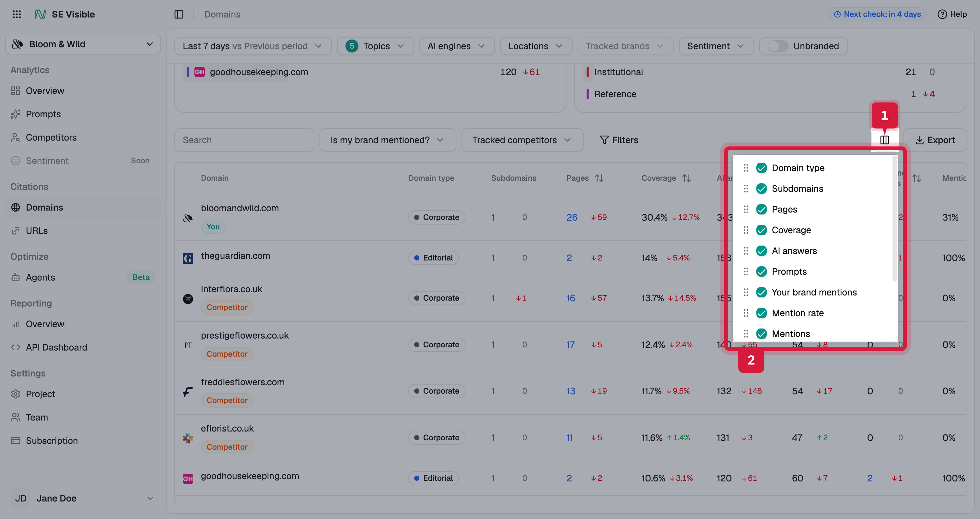Uncheck Your brand mentions column checkbox

pyautogui.click(x=761, y=292)
